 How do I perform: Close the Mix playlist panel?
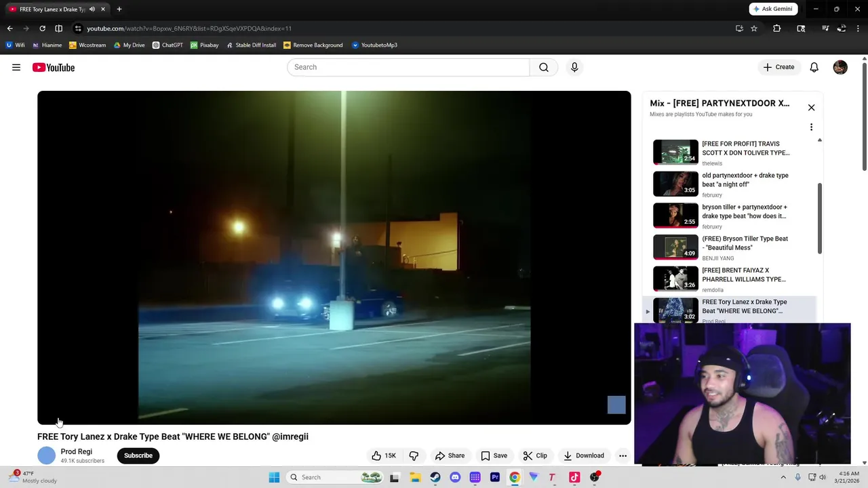point(811,108)
